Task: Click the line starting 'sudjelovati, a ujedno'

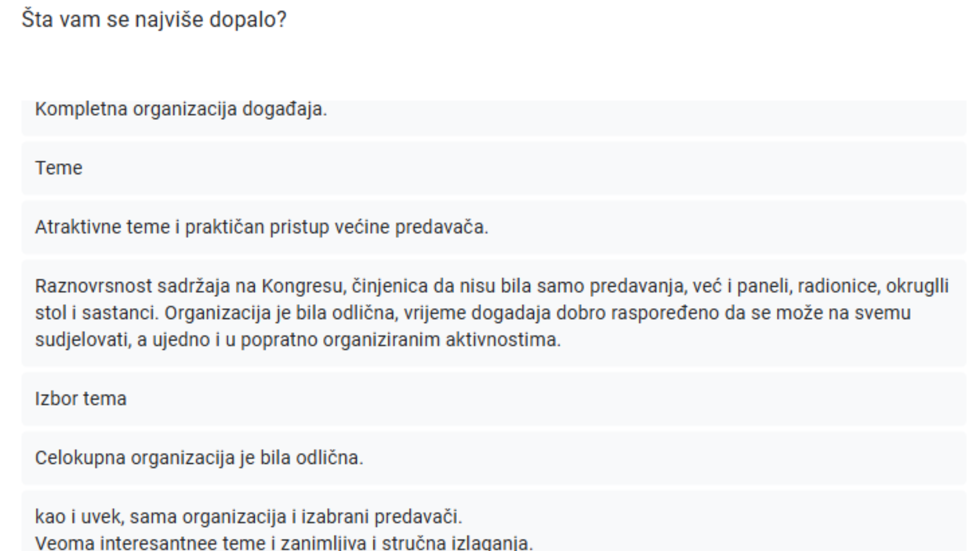Action: pyautogui.click(x=298, y=340)
